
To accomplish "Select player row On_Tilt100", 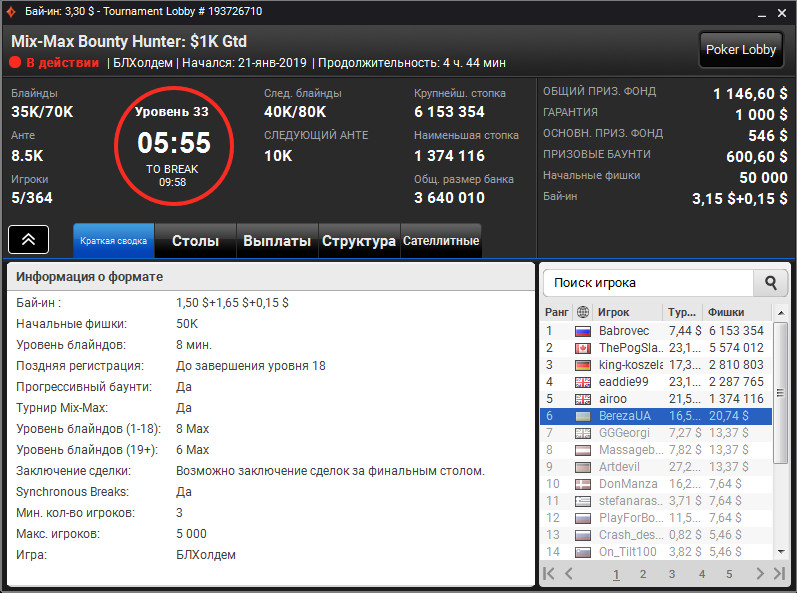I will (x=656, y=552).
